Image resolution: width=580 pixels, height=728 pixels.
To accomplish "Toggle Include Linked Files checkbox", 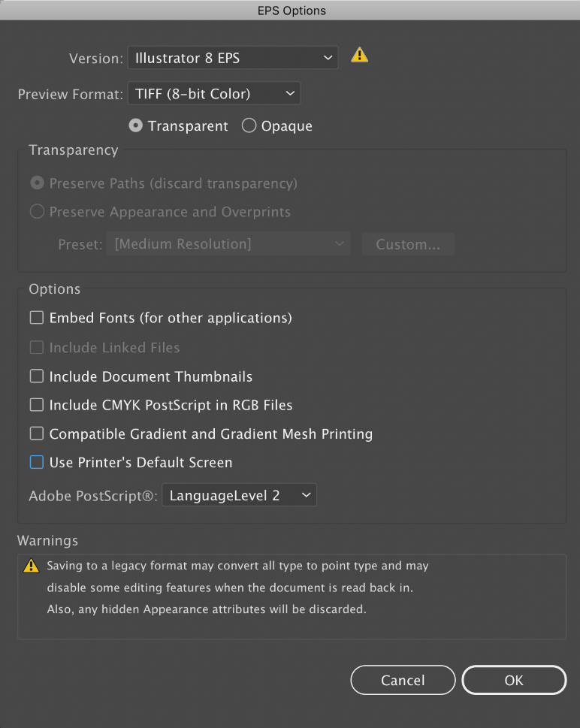I will point(37,348).
